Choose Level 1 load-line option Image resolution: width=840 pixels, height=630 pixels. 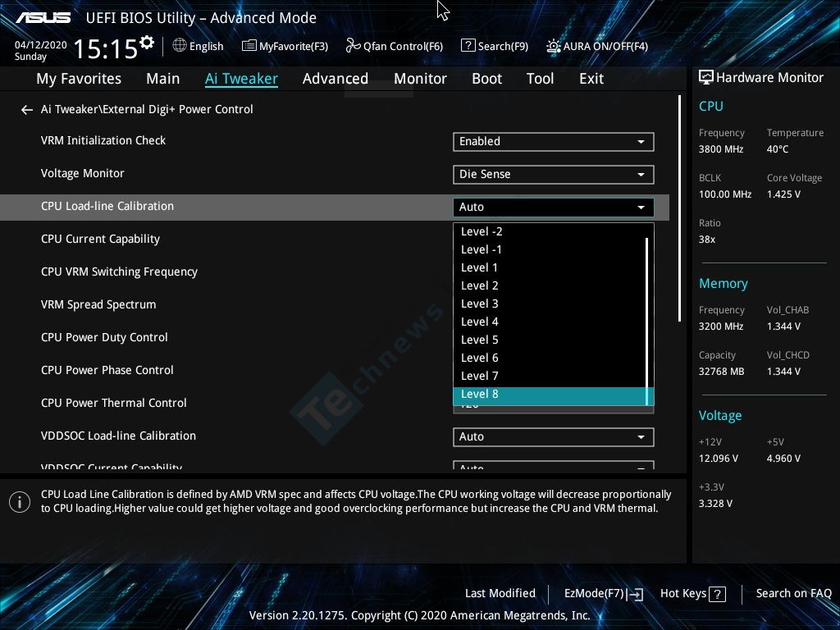coord(550,268)
